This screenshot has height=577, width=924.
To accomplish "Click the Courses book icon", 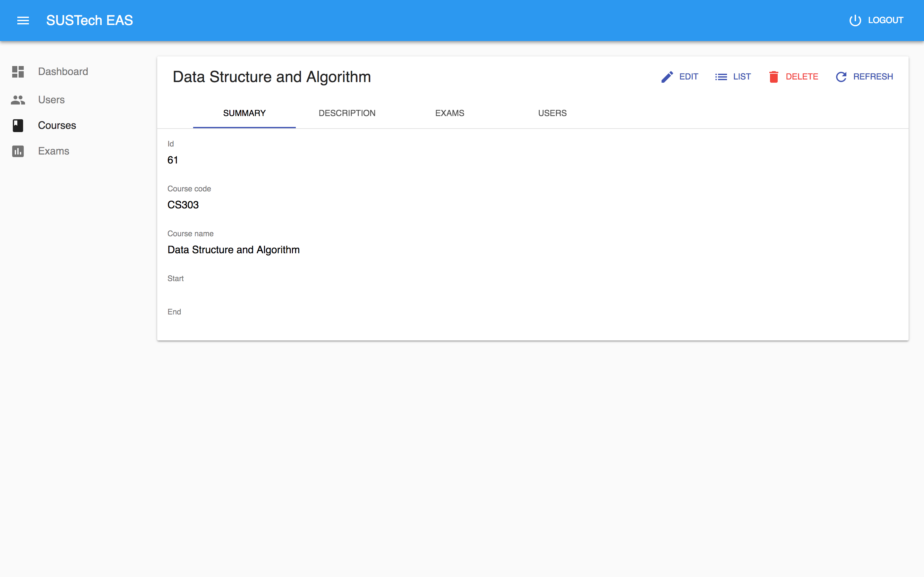I will [18, 126].
